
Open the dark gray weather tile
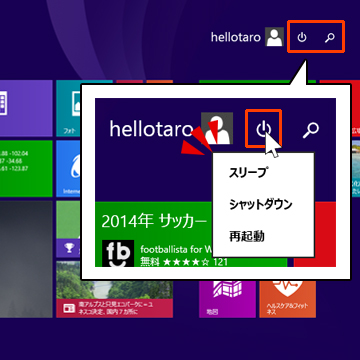click(x=26, y=259)
